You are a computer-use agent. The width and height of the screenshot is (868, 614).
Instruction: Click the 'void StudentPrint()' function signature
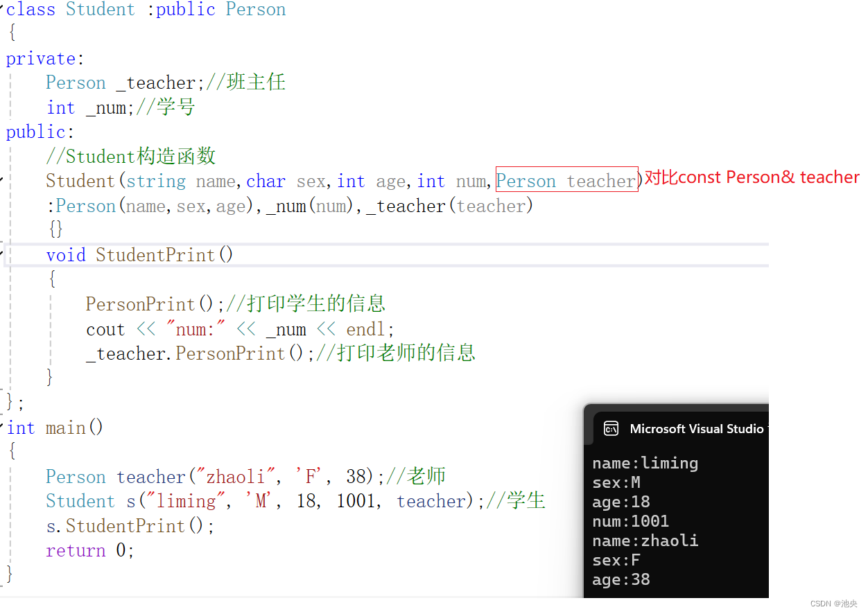(140, 255)
